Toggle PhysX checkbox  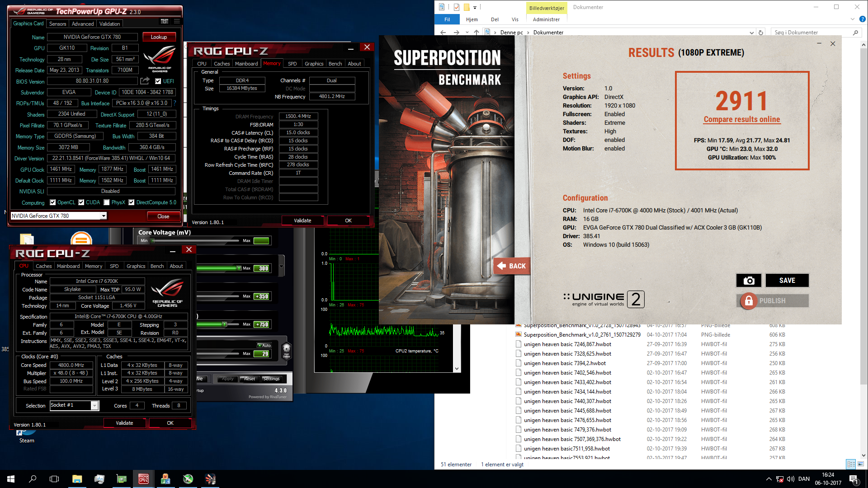107,202
